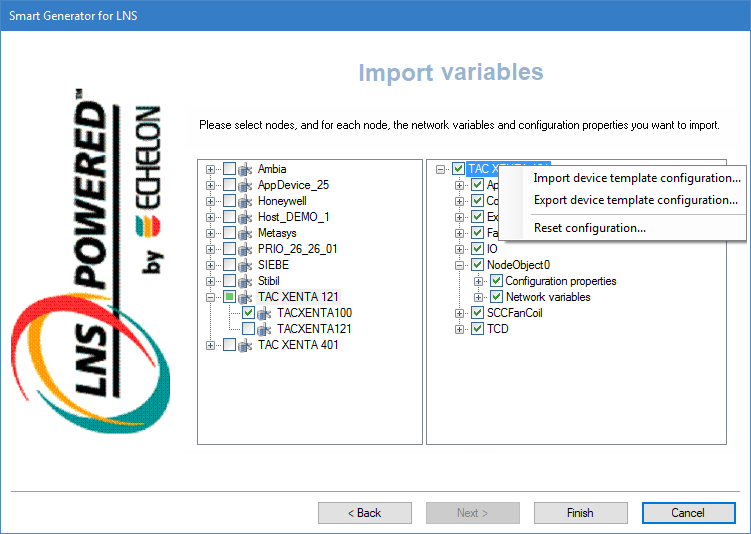Select Reset configuration from context menu
Screen dimensions: 751x534
(x=589, y=228)
